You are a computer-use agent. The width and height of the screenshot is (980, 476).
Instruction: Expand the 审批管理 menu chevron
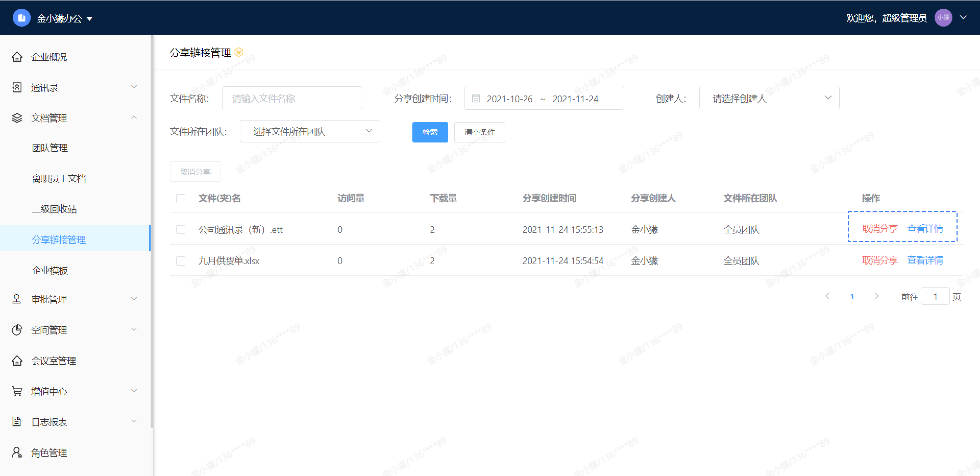tap(134, 299)
